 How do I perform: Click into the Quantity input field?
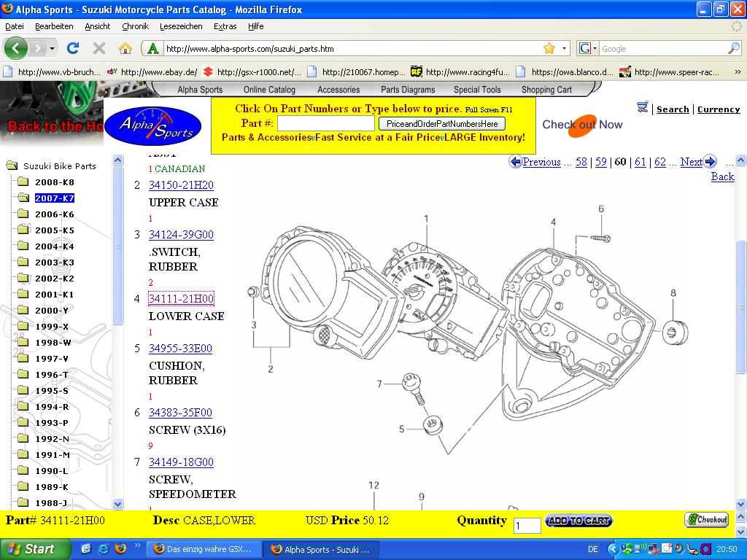tap(527, 525)
